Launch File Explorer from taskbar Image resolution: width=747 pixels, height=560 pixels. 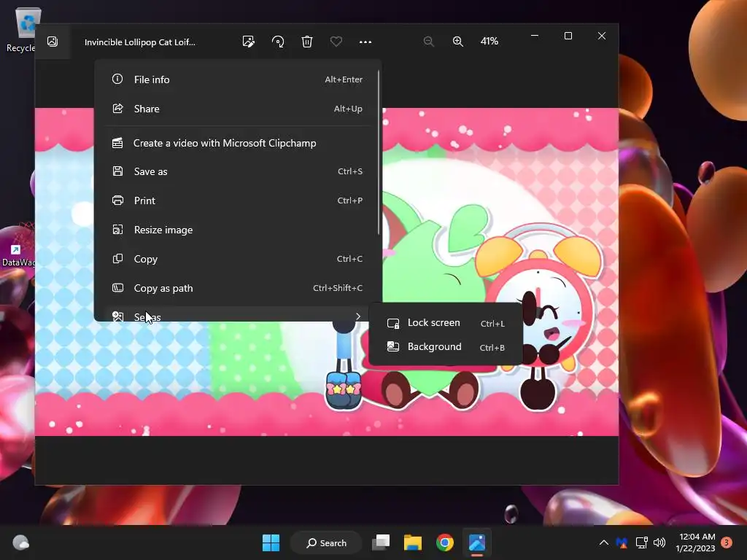[413, 542]
